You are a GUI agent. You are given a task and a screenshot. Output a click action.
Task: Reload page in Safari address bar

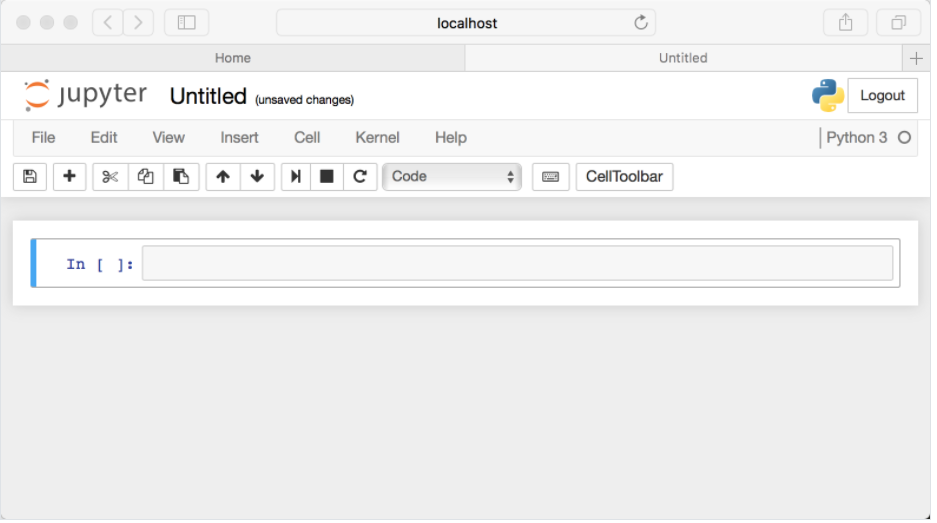[x=641, y=23]
